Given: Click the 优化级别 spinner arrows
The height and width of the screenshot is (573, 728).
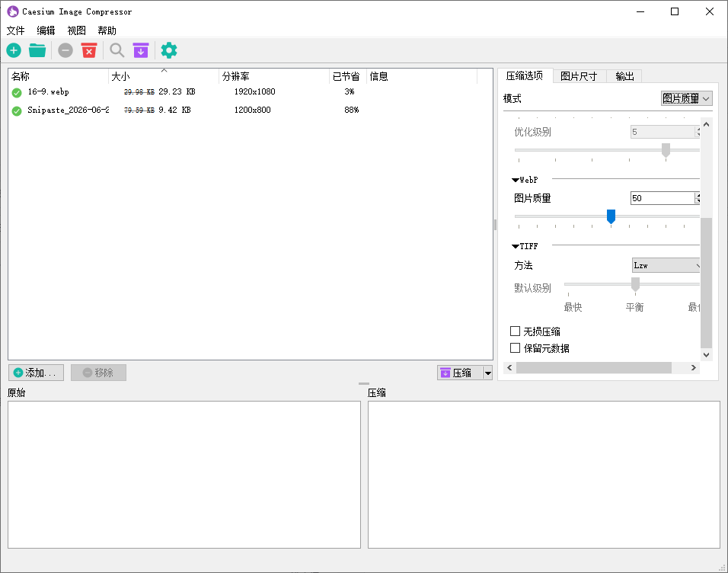Looking at the screenshot, I should pos(698,132).
